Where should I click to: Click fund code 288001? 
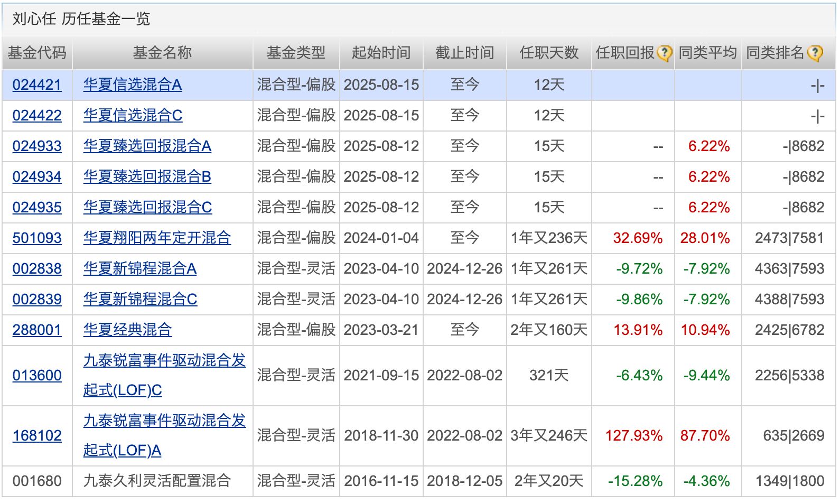[37, 330]
